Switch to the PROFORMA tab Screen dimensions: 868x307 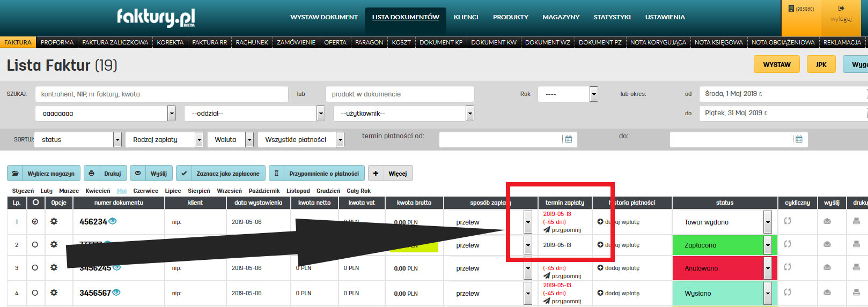[x=57, y=42]
